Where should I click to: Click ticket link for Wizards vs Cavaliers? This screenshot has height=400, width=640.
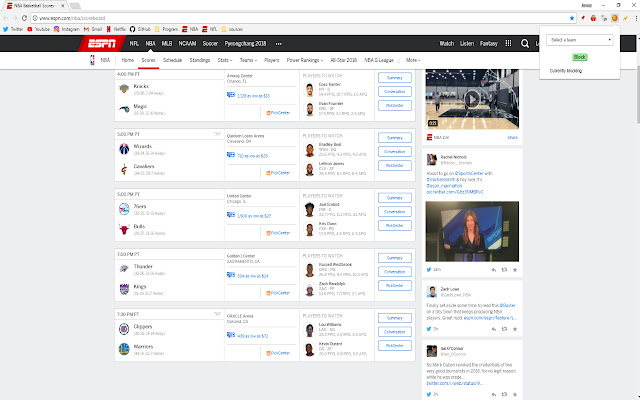(253, 156)
